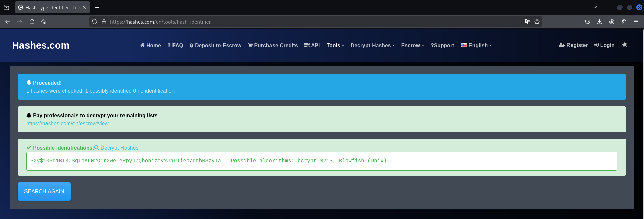The width and height of the screenshot is (644, 219).
Task: Click the browser home icon
Action: pos(44,22)
